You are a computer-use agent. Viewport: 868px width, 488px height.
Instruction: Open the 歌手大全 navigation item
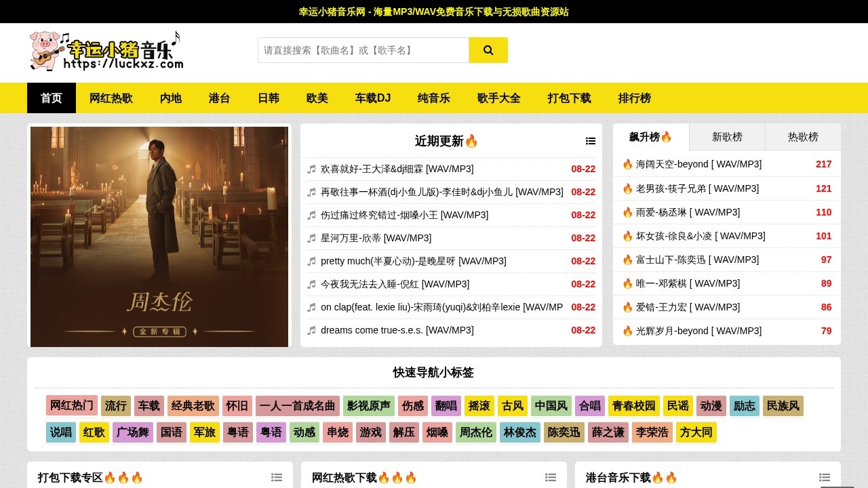click(499, 98)
